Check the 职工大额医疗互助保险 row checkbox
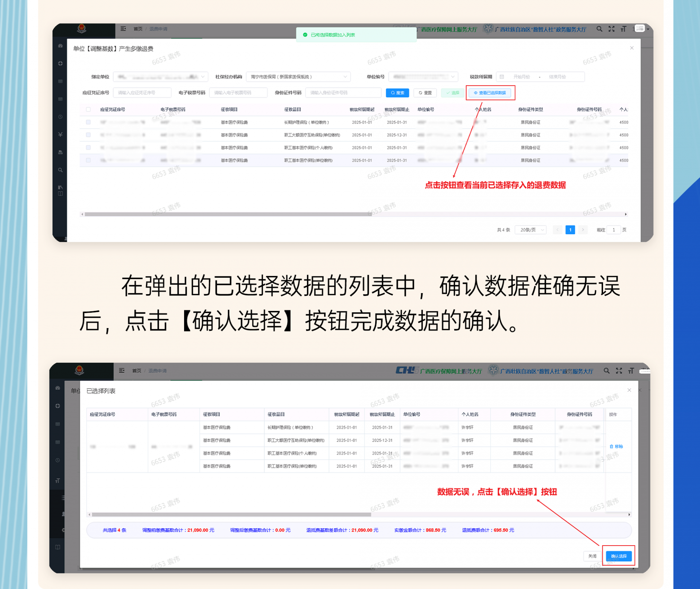The image size is (700, 589). pos(88,135)
